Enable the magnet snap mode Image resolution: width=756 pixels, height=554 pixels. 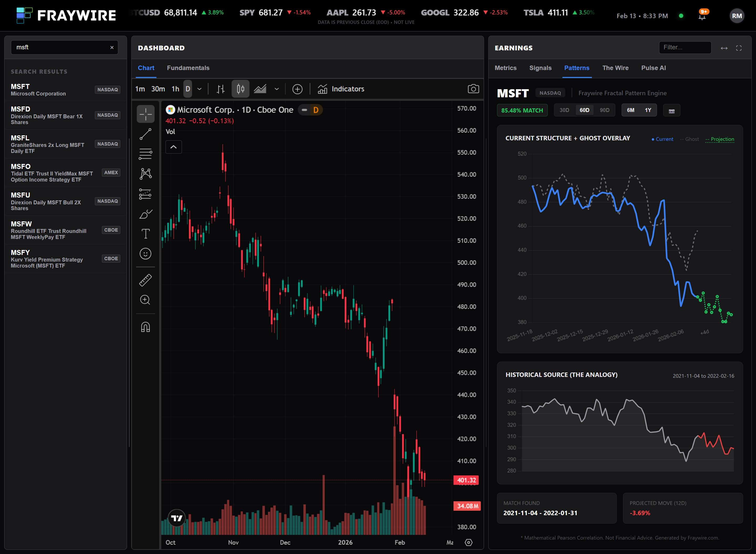tap(145, 327)
